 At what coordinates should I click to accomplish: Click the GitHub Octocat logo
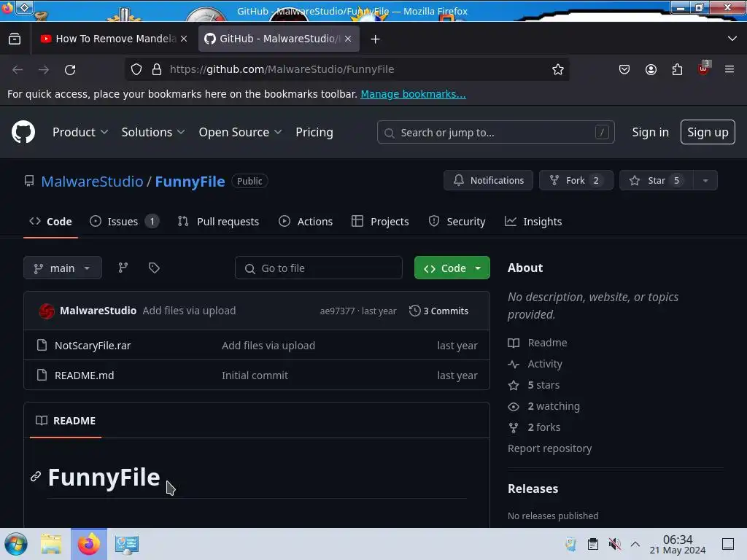(23, 132)
